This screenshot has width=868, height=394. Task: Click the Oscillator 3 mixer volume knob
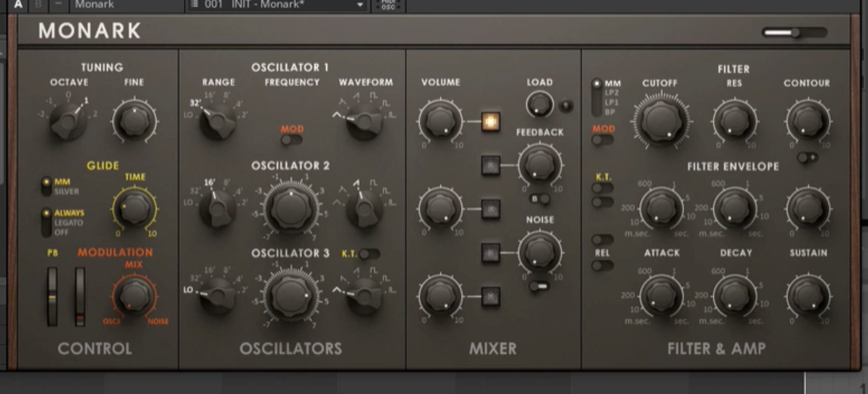(441, 296)
